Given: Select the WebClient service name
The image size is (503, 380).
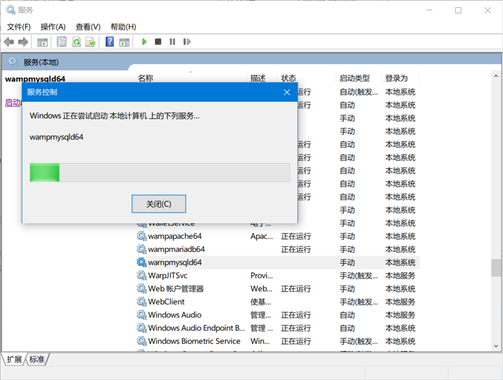Looking at the screenshot, I should [x=166, y=302].
